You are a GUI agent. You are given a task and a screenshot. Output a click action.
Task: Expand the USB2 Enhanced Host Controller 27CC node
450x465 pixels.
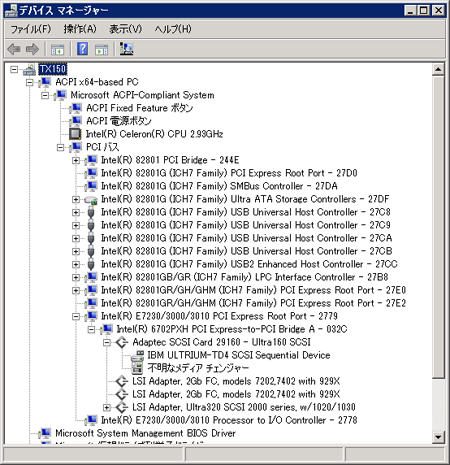pos(76,264)
